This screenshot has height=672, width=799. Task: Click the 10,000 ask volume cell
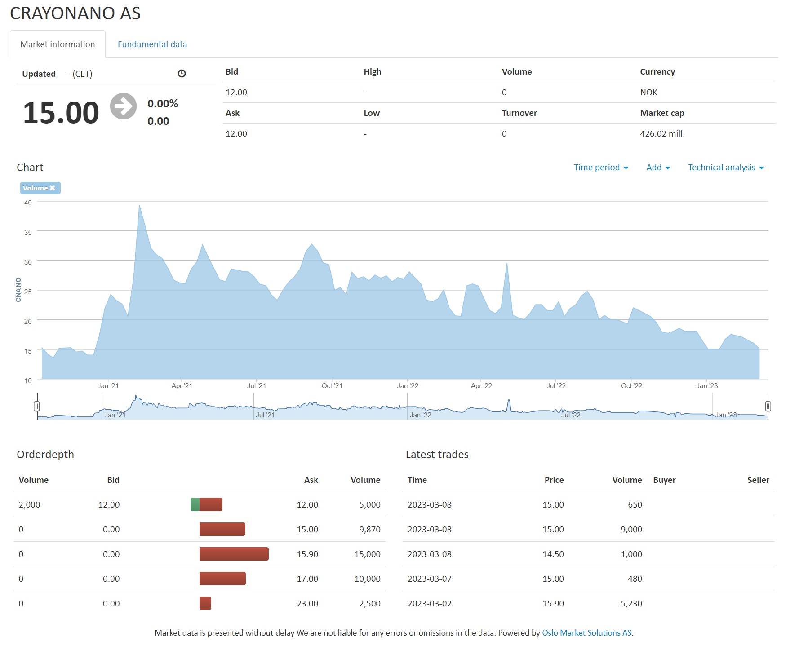pyautogui.click(x=368, y=579)
